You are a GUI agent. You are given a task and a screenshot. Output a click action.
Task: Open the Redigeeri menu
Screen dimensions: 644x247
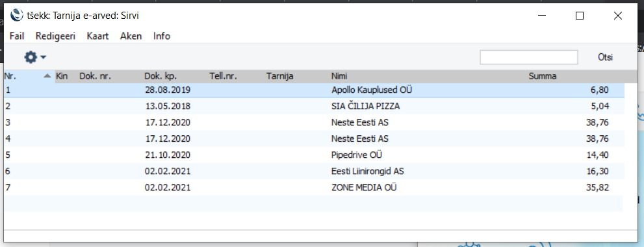point(55,36)
